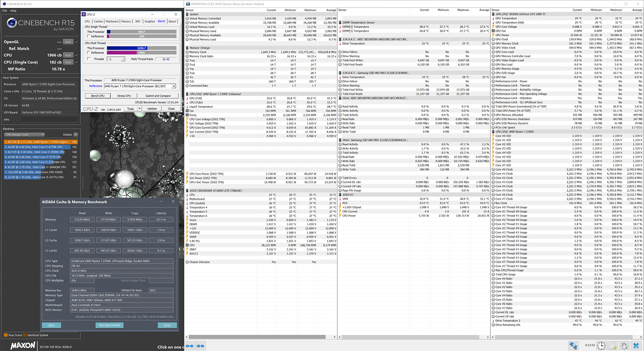Click the CPU Core Voltage lightning icon
The width and height of the screenshot is (644, 351).
click(x=187, y=119)
